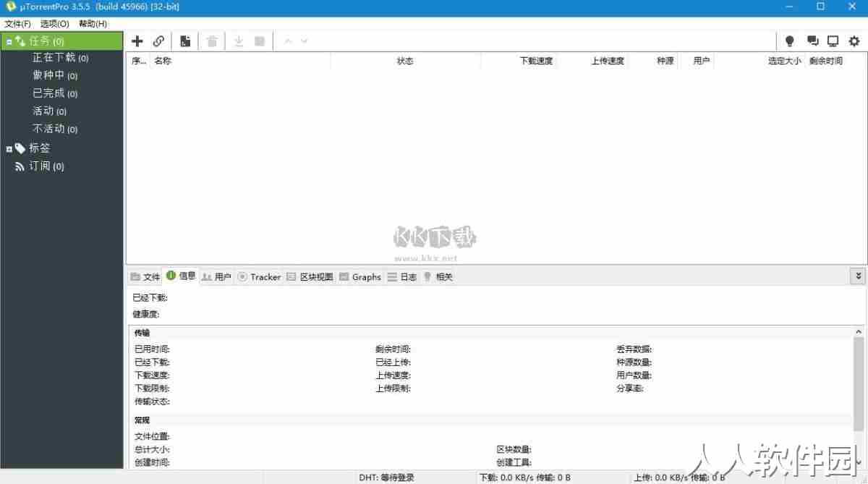Switch to the Tracker tab
The image size is (868, 484).
coord(259,276)
